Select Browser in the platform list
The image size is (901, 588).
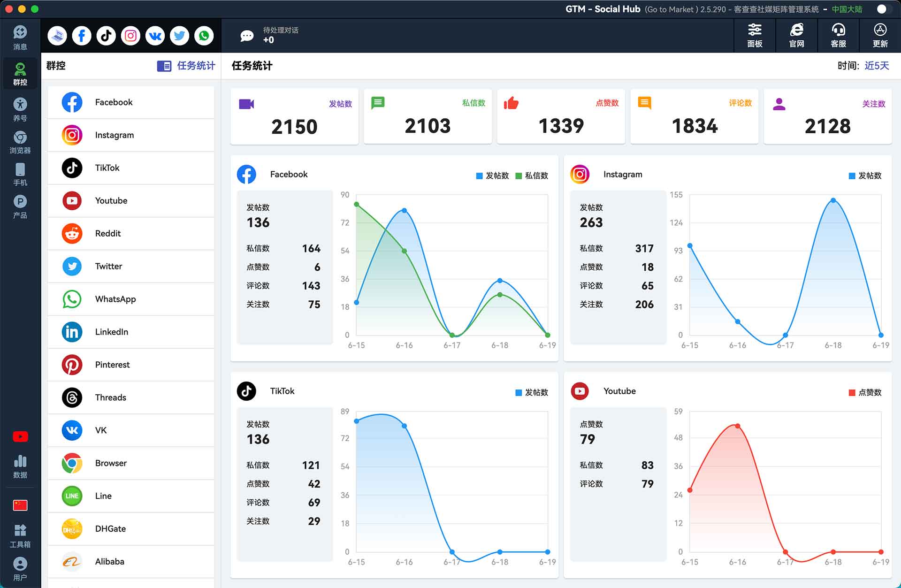coord(131,464)
